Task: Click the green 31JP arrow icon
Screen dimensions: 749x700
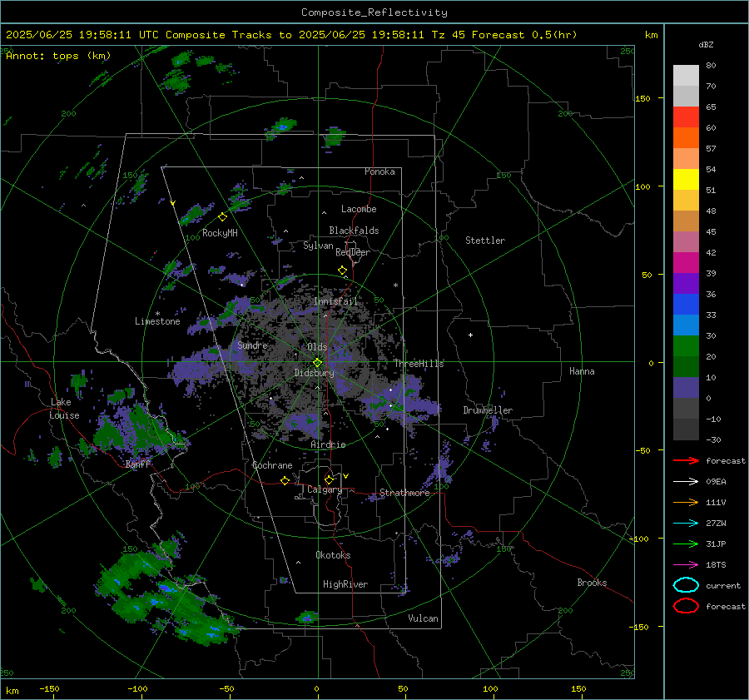Action: pos(686,544)
